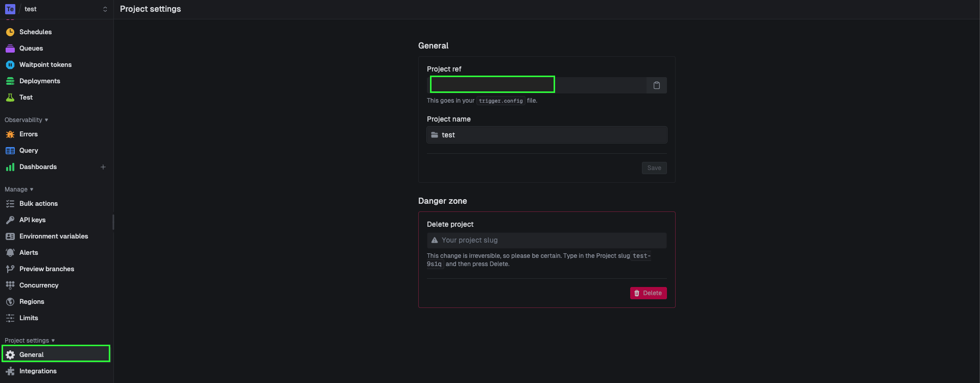Click the Bulk actions list icon

click(10, 204)
